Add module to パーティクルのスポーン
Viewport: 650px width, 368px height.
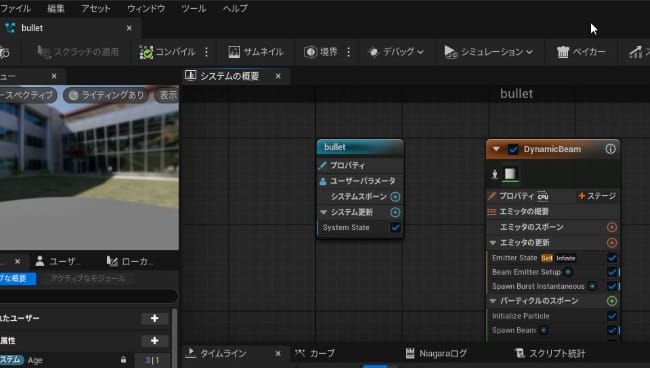[x=611, y=301]
